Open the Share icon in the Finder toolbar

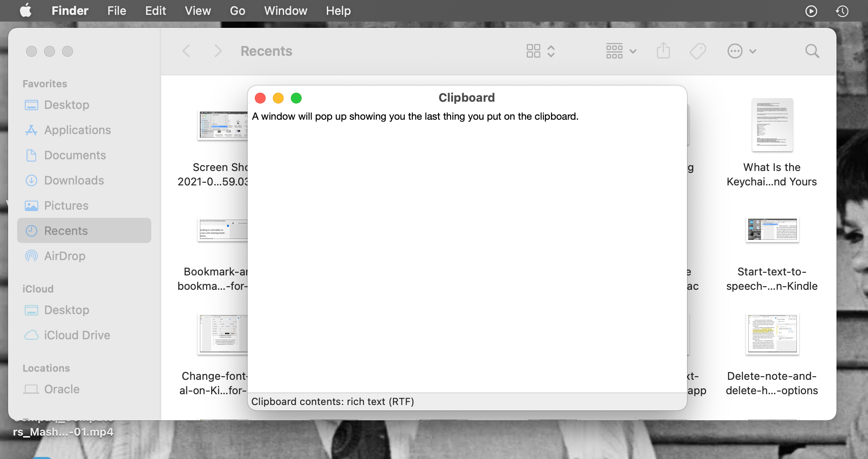(663, 50)
